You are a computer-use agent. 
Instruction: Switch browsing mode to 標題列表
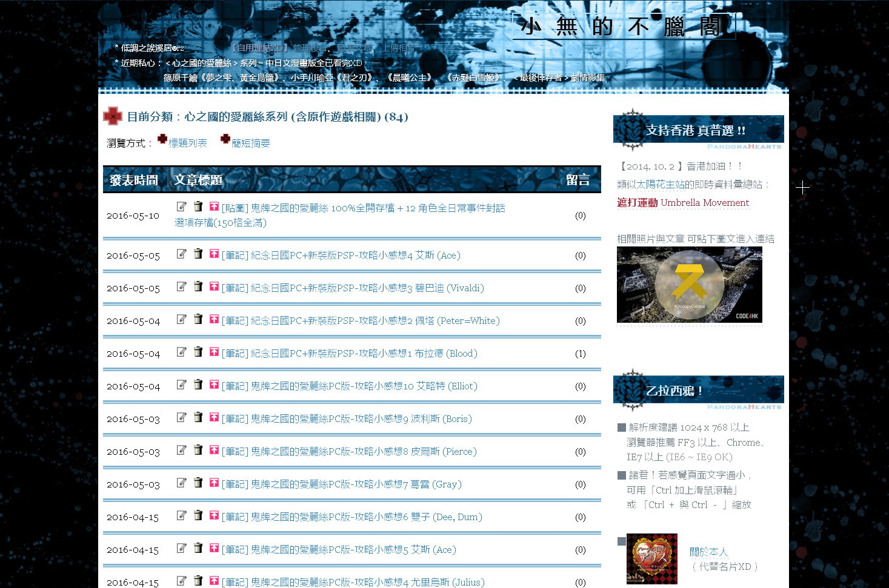(x=188, y=144)
